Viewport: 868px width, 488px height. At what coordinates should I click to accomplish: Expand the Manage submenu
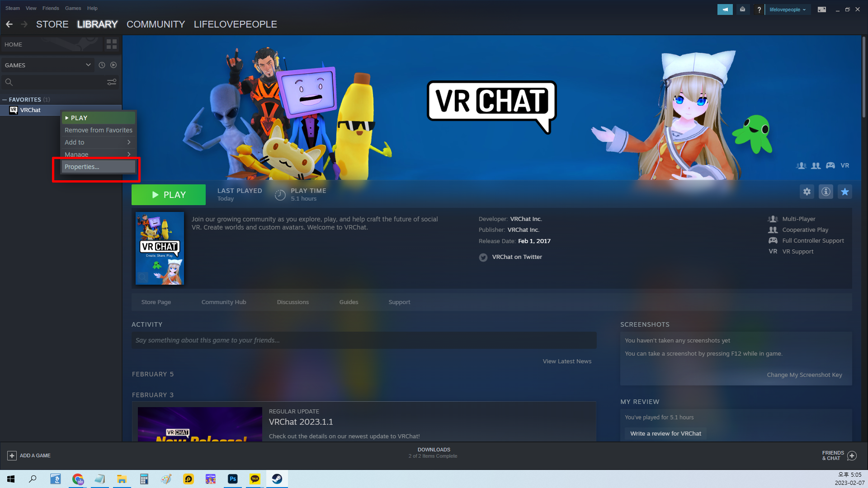click(98, 155)
